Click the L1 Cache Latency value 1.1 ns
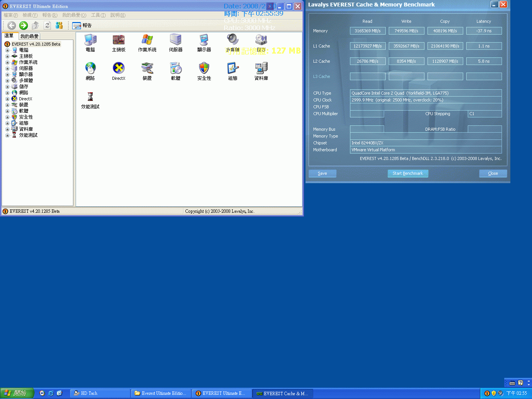Viewport: 532px width, 399px height. point(484,46)
